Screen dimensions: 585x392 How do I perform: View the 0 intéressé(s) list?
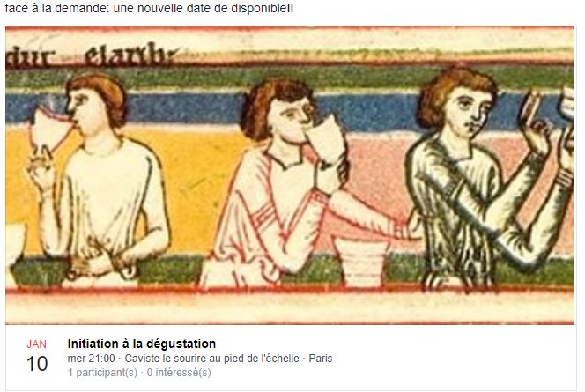(x=179, y=373)
